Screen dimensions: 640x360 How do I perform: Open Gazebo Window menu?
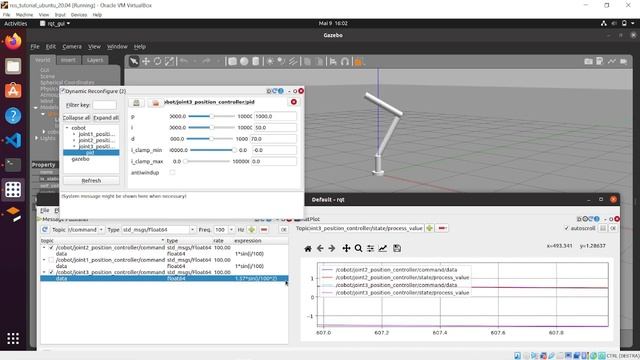(x=117, y=47)
